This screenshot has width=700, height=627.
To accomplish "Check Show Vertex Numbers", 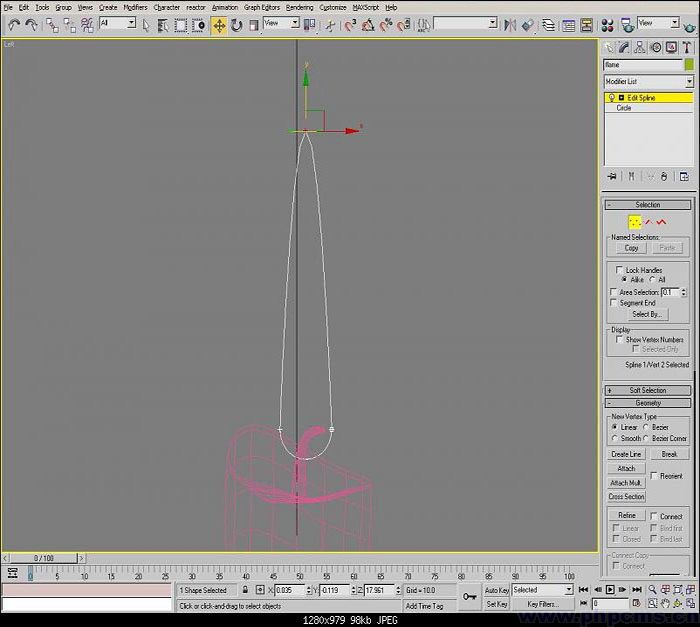I will pyautogui.click(x=619, y=339).
